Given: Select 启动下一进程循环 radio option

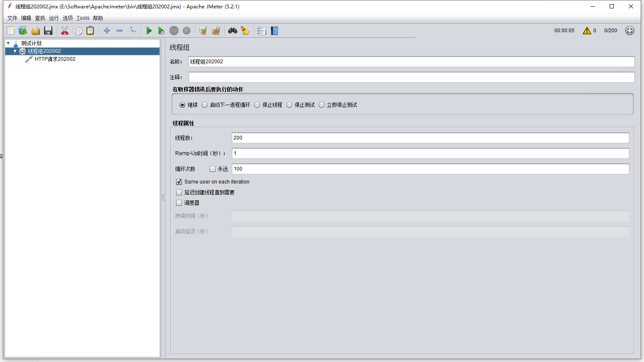Looking at the screenshot, I should click(x=205, y=105).
